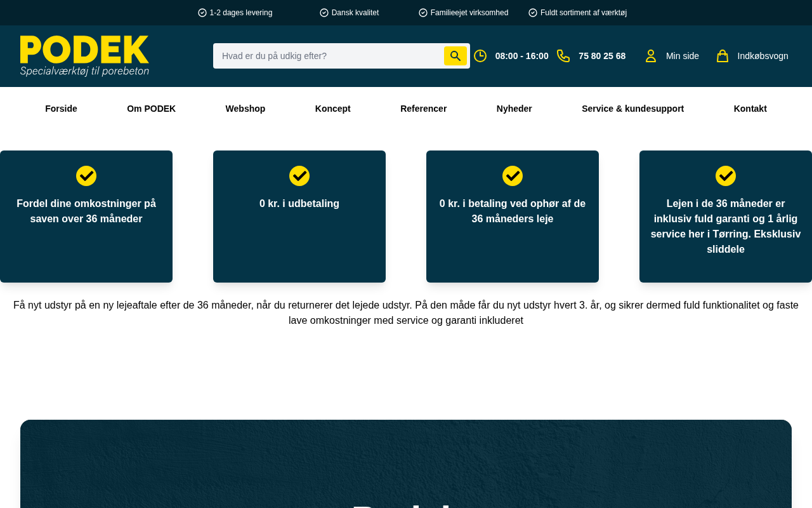Open the Min side link
Screen dimensions: 812x508
(683, 56)
